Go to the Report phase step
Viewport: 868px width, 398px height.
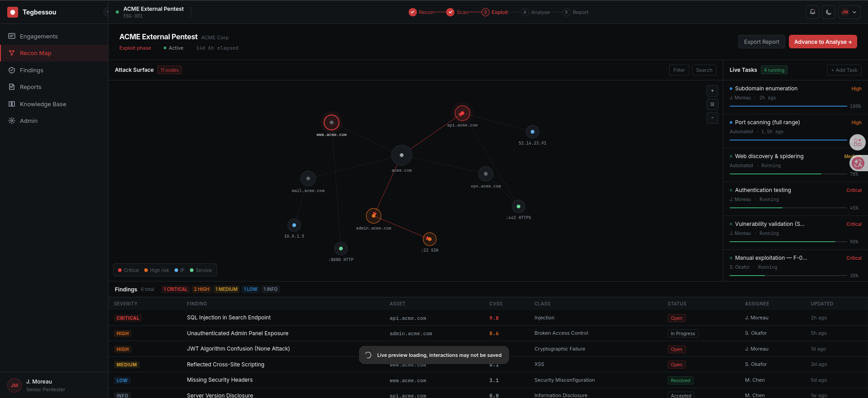(x=576, y=12)
